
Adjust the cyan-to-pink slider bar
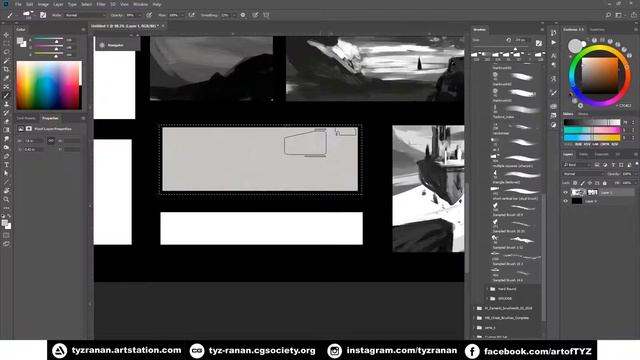click(x=592, y=130)
